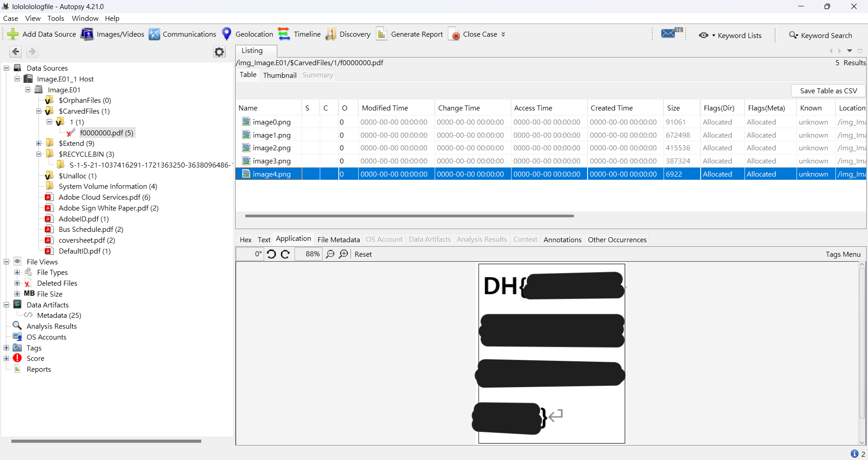Image resolution: width=868 pixels, height=460 pixels.
Task: Reset the image zoom
Action: pos(363,254)
